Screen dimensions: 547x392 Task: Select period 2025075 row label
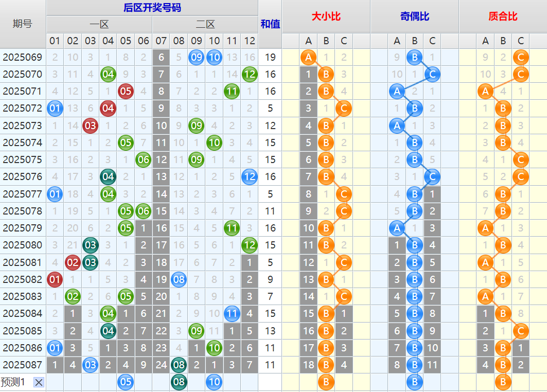pyautogui.click(x=23, y=159)
